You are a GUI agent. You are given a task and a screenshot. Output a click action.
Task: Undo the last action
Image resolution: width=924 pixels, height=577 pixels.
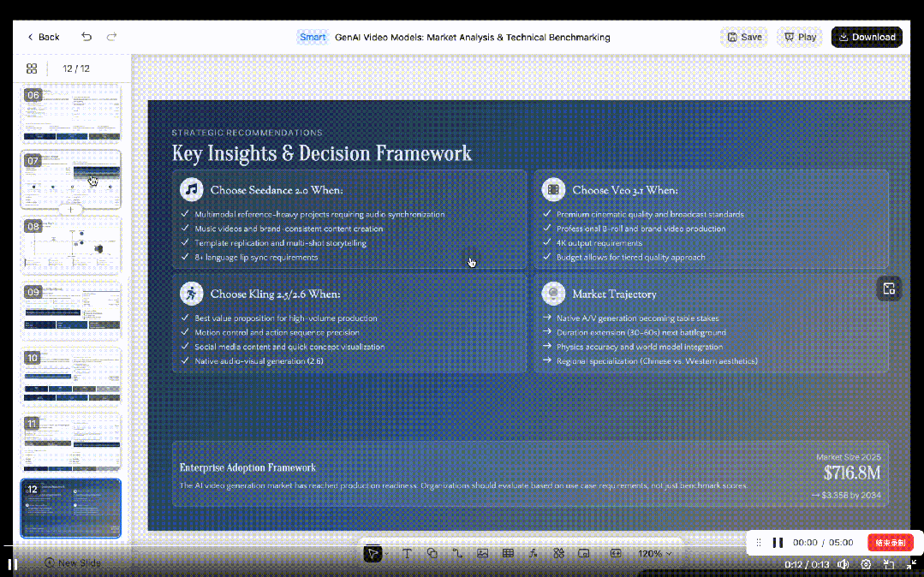coord(86,37)
